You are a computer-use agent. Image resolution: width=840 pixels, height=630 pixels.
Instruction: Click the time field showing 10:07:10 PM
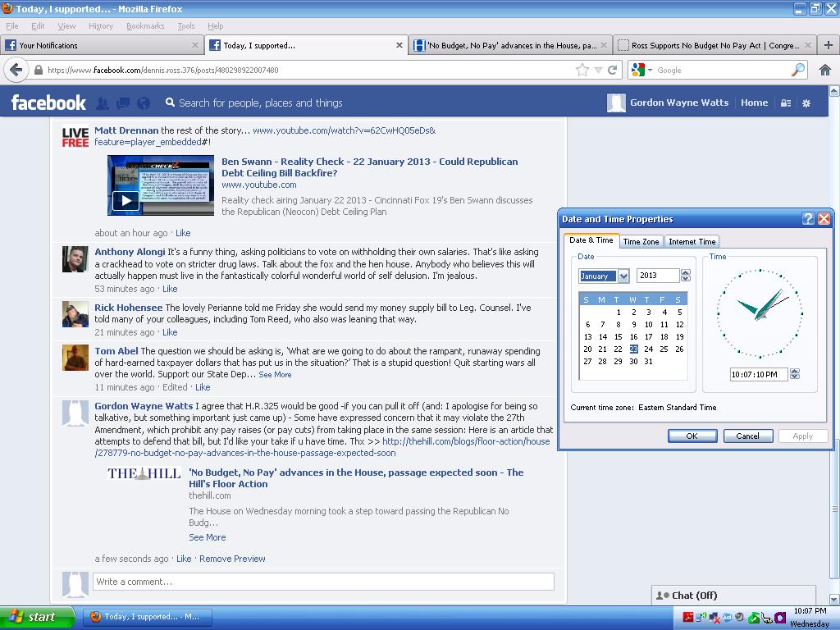click(x=759, y=374)
